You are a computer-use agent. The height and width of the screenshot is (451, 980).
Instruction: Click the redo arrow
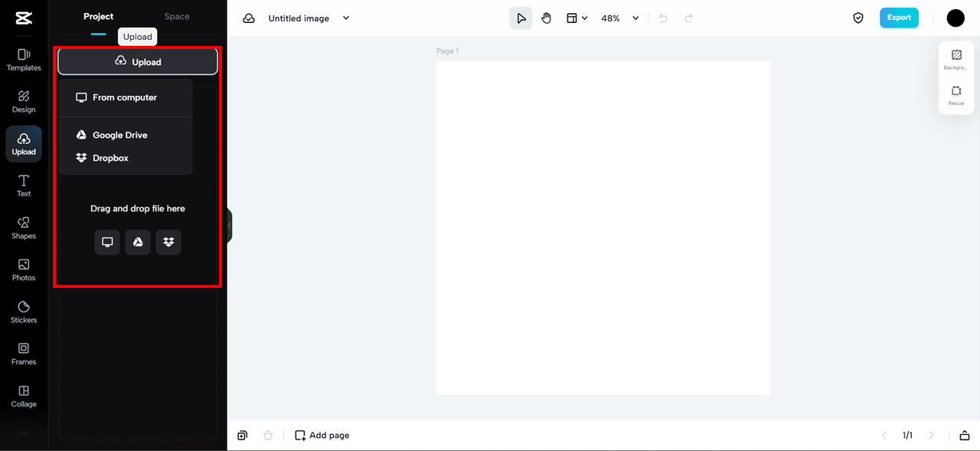pyautogui.click(x=689, y=18)
